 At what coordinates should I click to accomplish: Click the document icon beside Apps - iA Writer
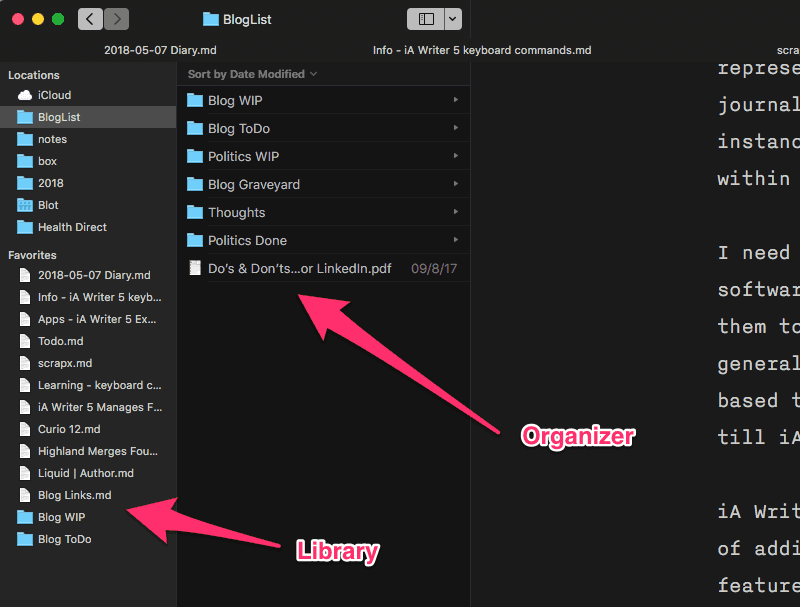point(25,319)
